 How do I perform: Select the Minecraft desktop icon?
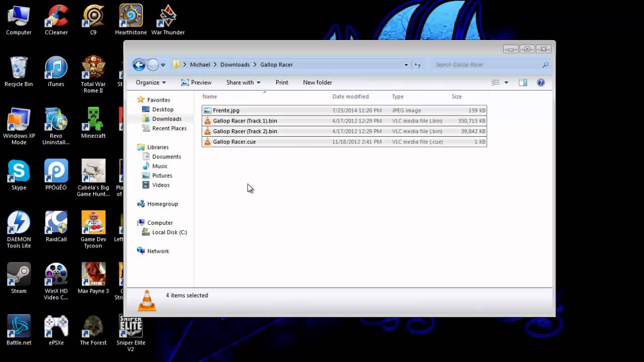pyautogui.click(x=93, y=123)
